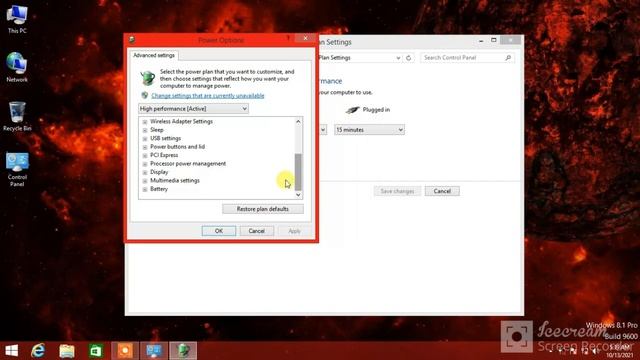Switch to Power Options taskbar icon

coord(183,351)
